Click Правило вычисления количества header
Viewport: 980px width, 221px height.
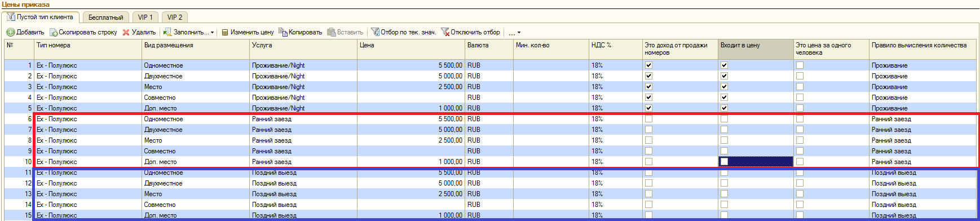922,50
